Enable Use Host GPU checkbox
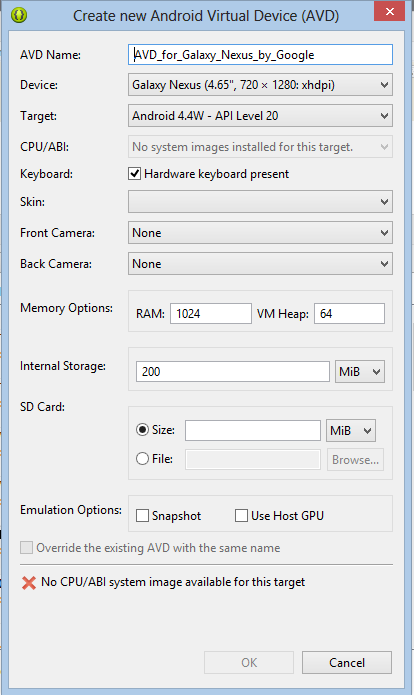The image size is (414, 695). pyautogui.click(x=241, y=515)
